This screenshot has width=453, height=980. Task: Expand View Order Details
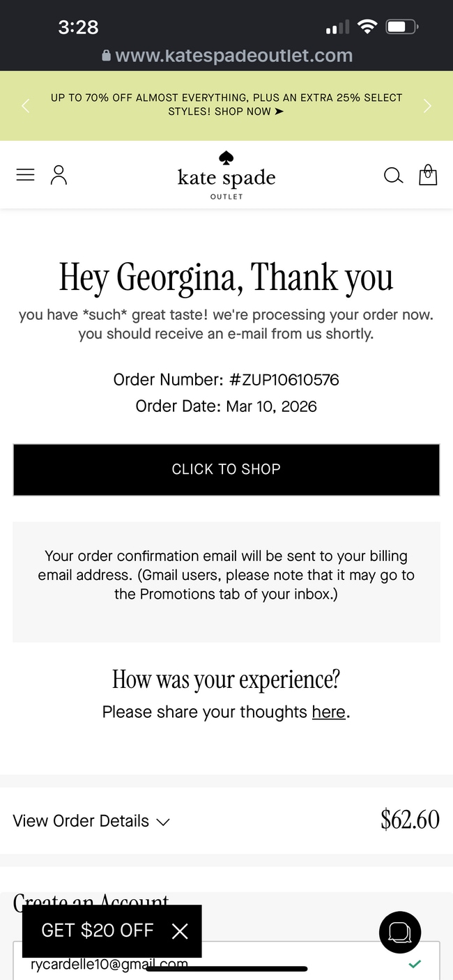click(81, 821)
